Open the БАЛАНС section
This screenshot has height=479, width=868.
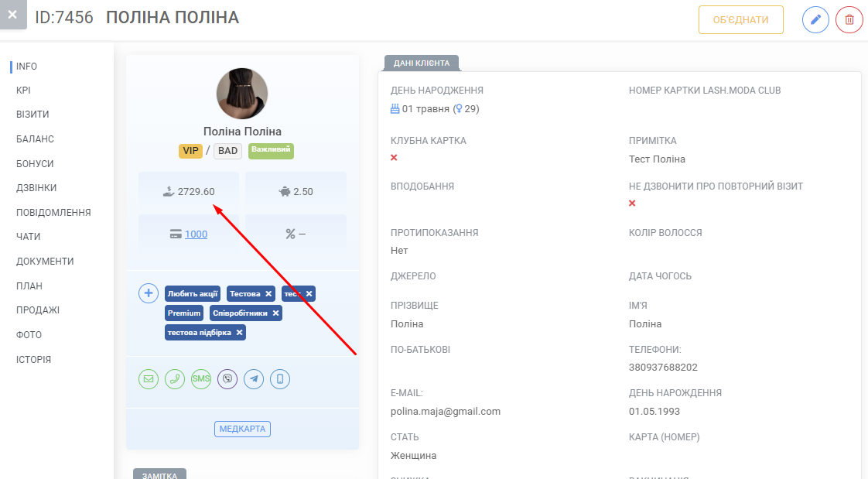click(x=35, y=139)
